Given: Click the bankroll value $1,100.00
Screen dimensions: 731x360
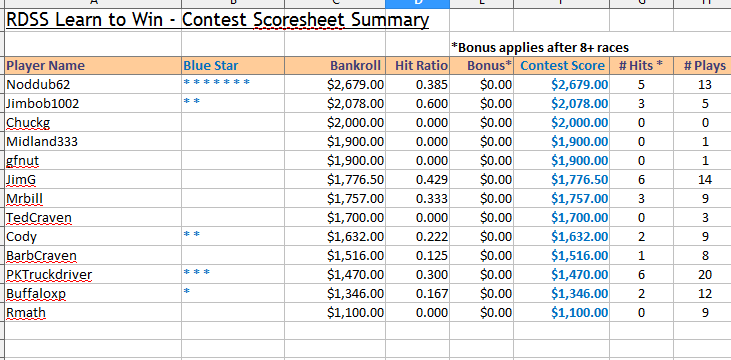Looking at the screenshot, I should [x=335, y=313].
